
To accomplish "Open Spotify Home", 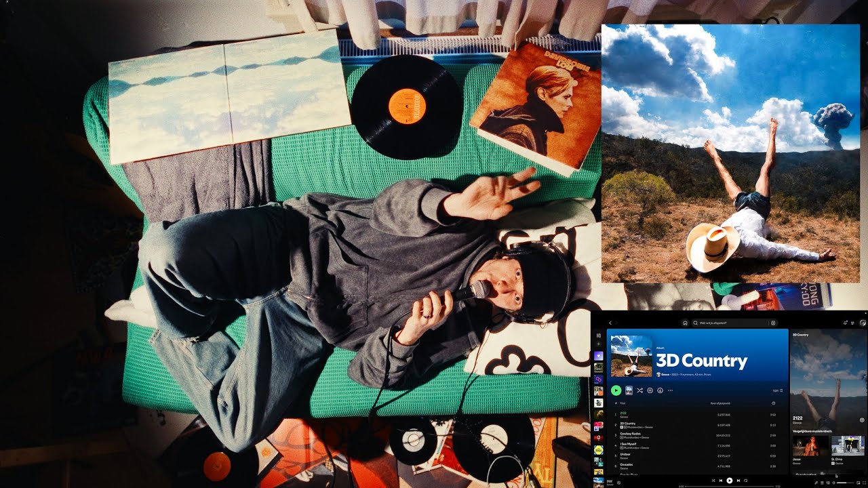I will [x=685, y=323].
